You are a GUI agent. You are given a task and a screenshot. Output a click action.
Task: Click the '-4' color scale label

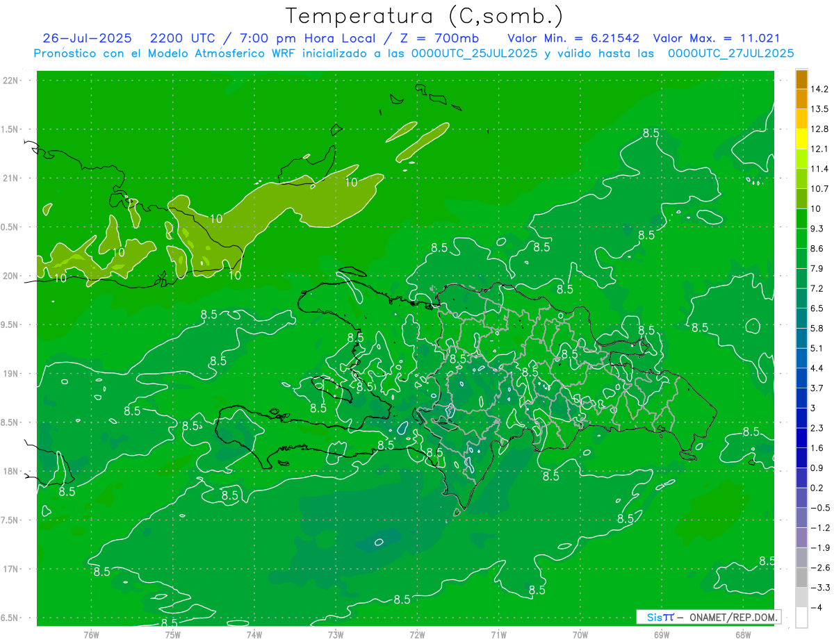pyautogui.click(x=816, y=608)
